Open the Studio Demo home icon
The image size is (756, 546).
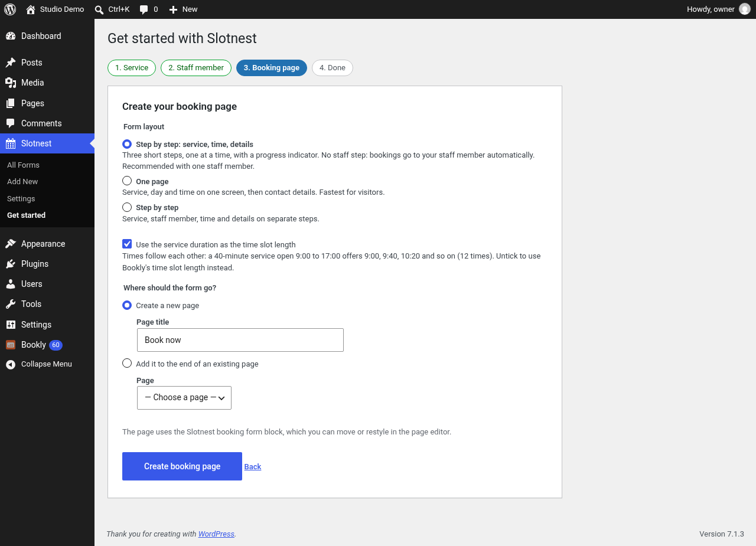click(x=31, y=9)
